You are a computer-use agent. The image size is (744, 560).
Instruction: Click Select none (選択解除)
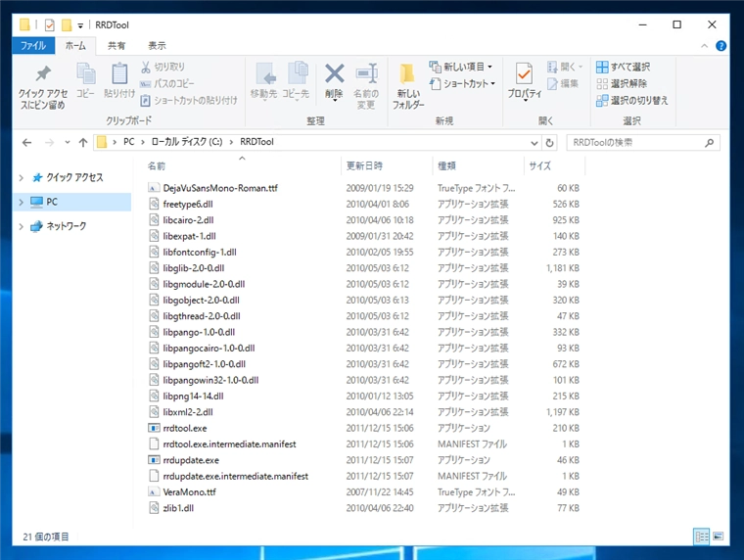click(x=622, y=83)
